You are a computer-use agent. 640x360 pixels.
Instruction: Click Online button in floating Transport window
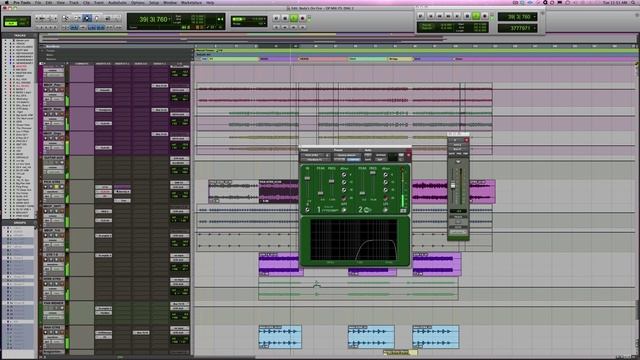coord(421,16)
